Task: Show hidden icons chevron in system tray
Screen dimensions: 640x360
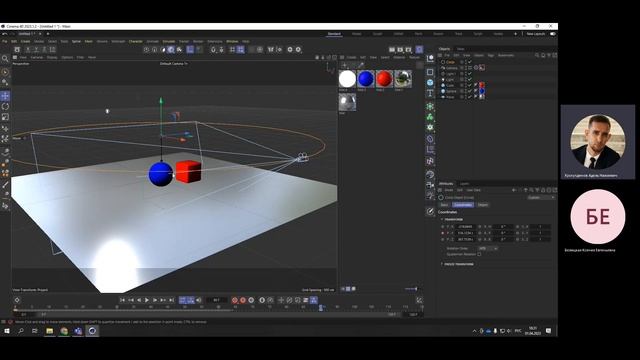Action: point(474,331)
